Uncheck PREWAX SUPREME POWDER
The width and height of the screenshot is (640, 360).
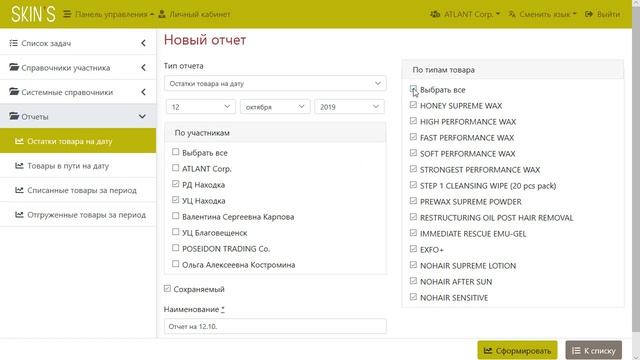413,201
